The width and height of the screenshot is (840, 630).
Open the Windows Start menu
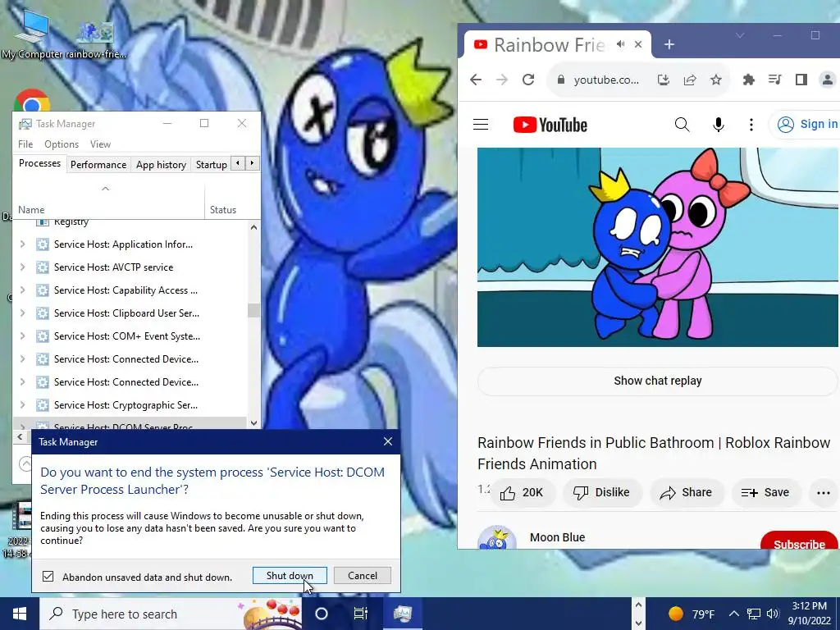point(20,614)
